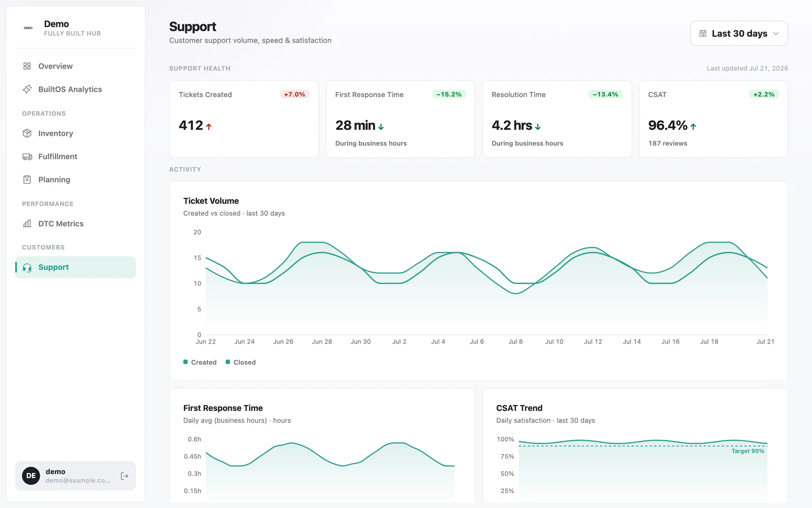This screenshot has height=508, width=812.
Task: Click the Jun 22 axis label
Action: (206, 342)
